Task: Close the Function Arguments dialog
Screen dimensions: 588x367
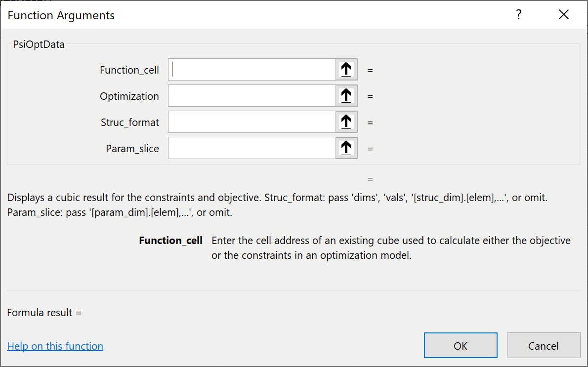Action: tap(564, 15)
